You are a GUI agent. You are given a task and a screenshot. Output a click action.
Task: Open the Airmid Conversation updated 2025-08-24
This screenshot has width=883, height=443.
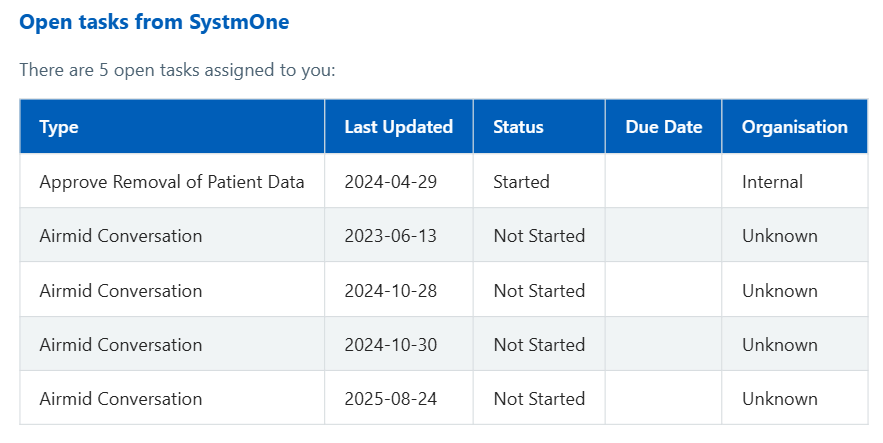pyautogui.click(x=120, y=399)
